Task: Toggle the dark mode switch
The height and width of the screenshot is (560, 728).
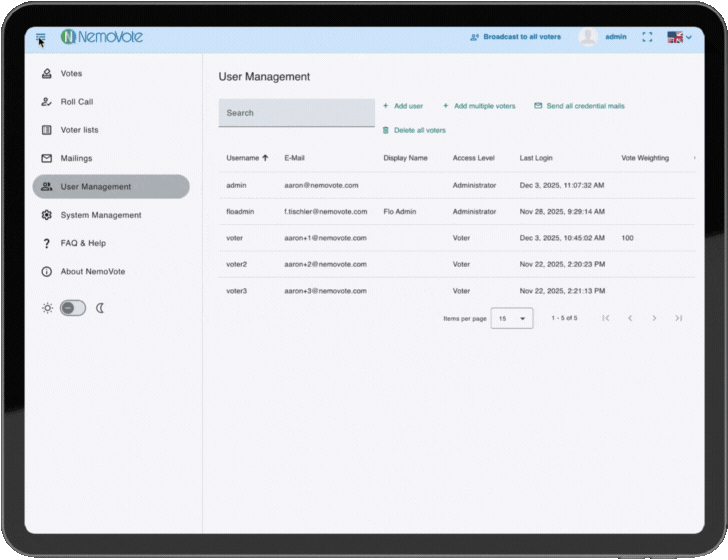Action: tap(73, 308)
